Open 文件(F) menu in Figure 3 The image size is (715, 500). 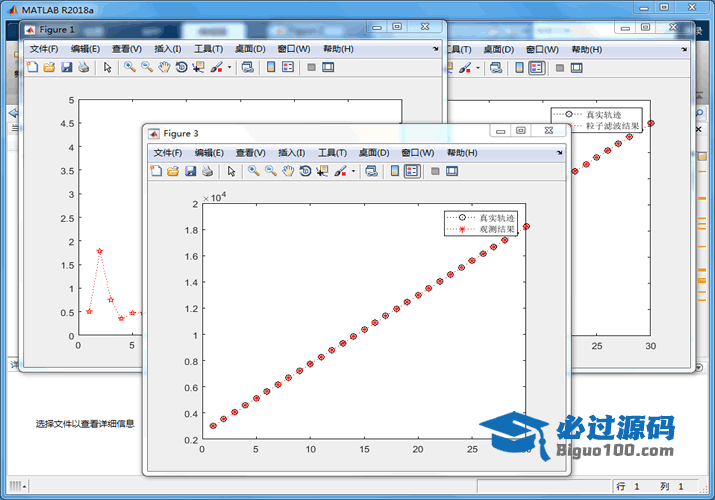(168, 153)
